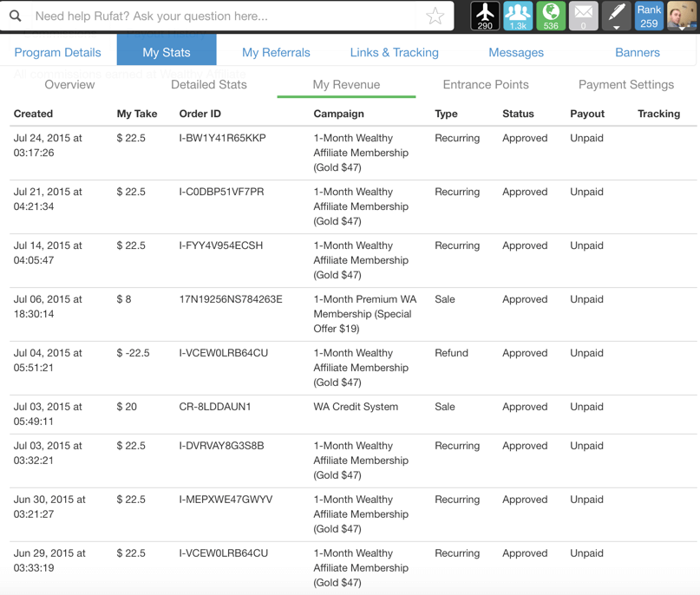Click the '$ -22.5' refund amount

point(133,353)
